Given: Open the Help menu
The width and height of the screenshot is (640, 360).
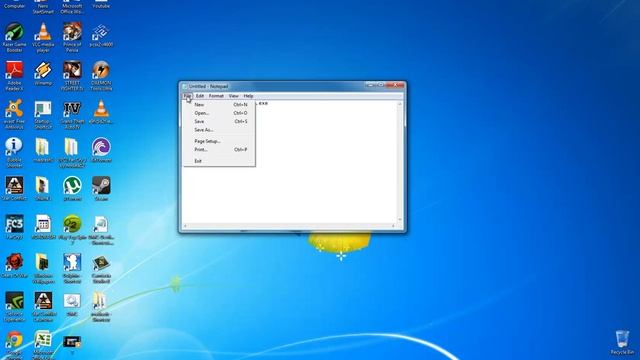Looking at the screenshot, I should coord(248,96).
